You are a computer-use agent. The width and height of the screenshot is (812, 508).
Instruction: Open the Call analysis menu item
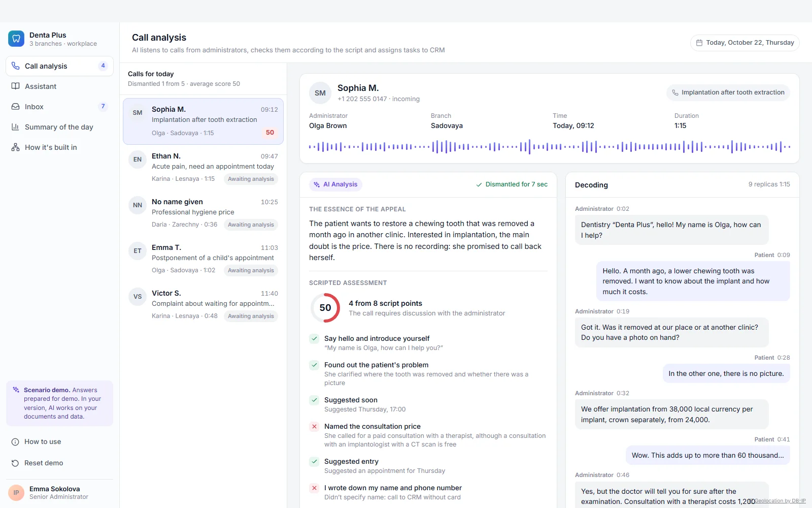click(59, 66)
